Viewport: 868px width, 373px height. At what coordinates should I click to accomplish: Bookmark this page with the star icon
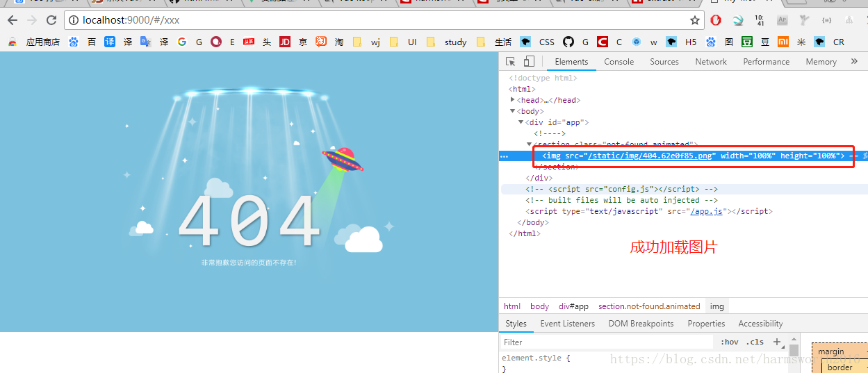(x=694, y=20)
